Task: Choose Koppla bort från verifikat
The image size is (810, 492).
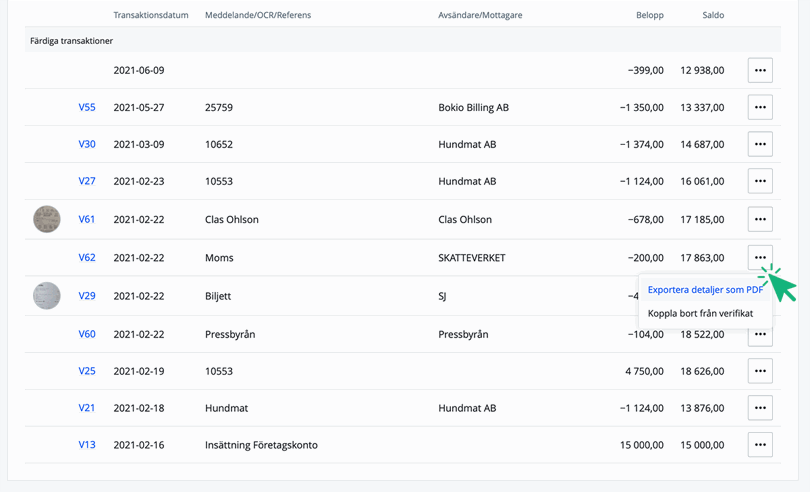Action: [700, 313]
